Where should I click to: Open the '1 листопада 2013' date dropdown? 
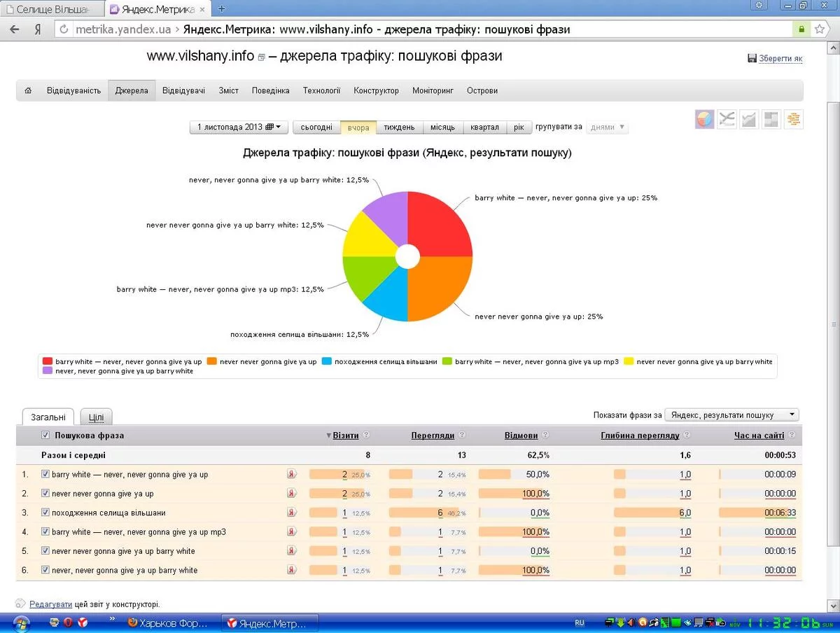[239, 127]
